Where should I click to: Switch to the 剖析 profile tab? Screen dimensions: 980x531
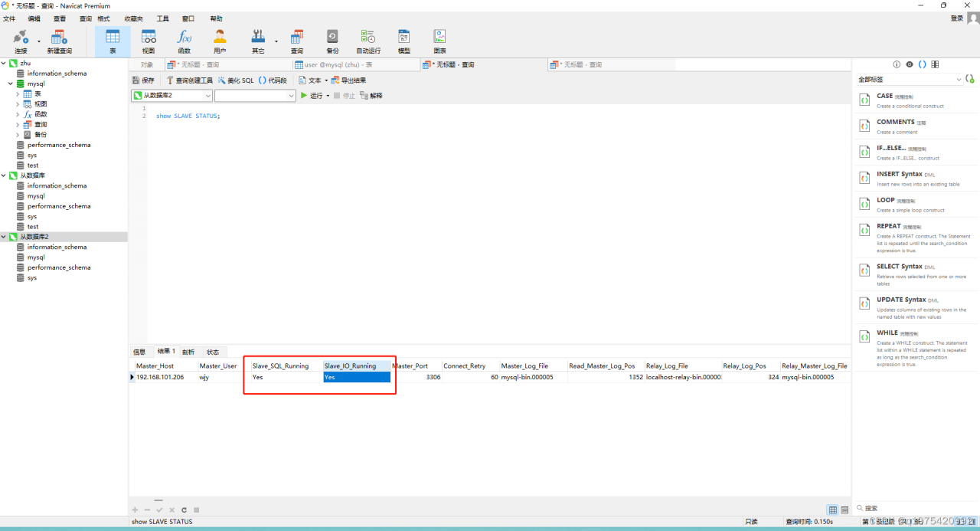pyautogui.click(x=188, y=352)
